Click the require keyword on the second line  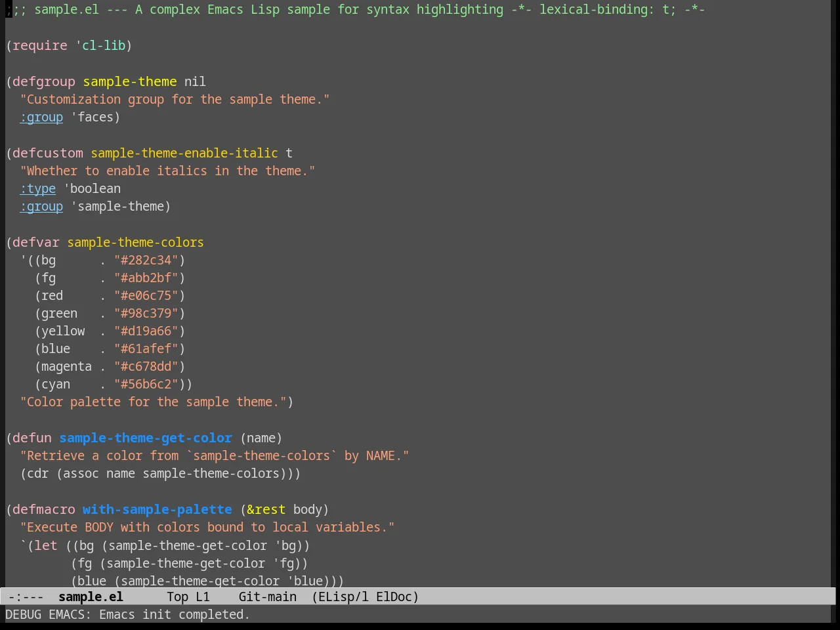(x=39, y=45)
